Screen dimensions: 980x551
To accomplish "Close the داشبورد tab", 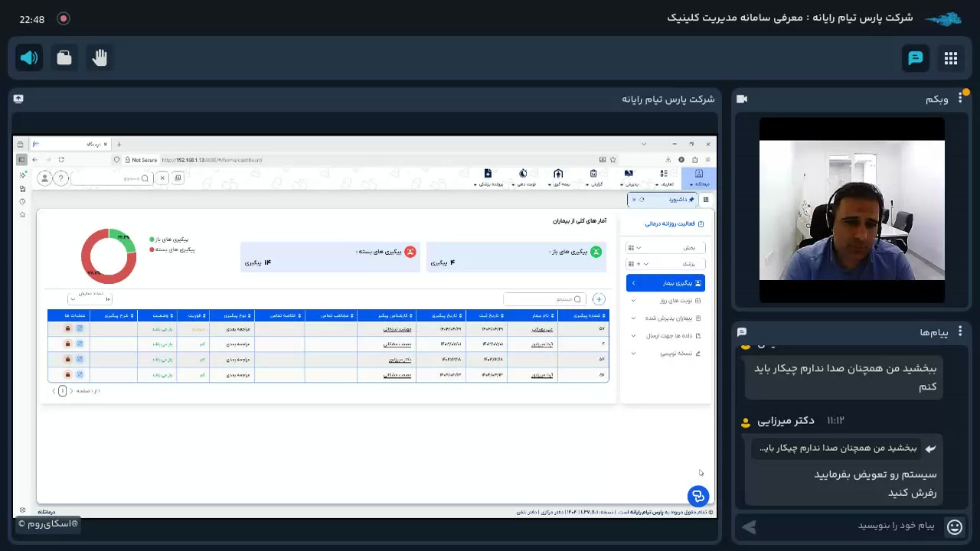I will coord(634,200).
